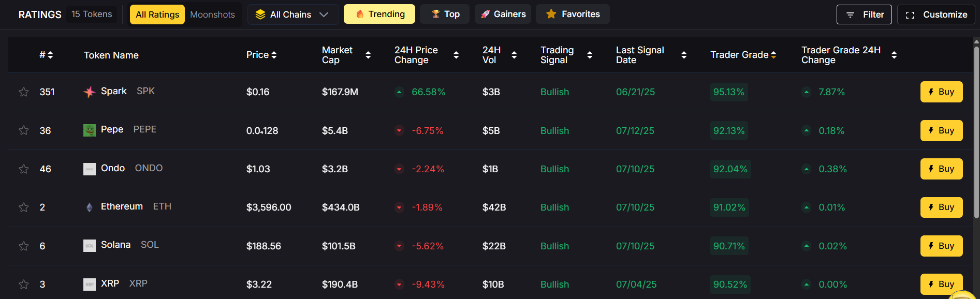This screenshot has width=980, height=299.
Task: Click Ethereum price $3,596.00
Action: pos(269,207)
